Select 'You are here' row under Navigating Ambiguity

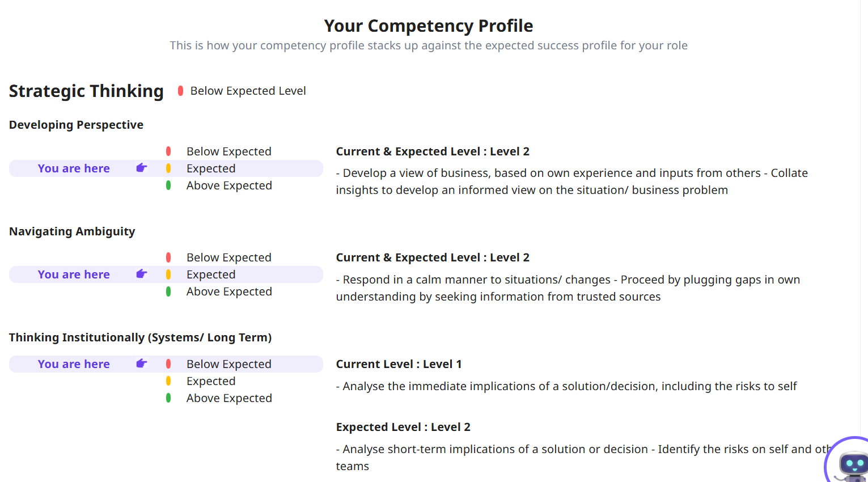click(x=74, y=274)
